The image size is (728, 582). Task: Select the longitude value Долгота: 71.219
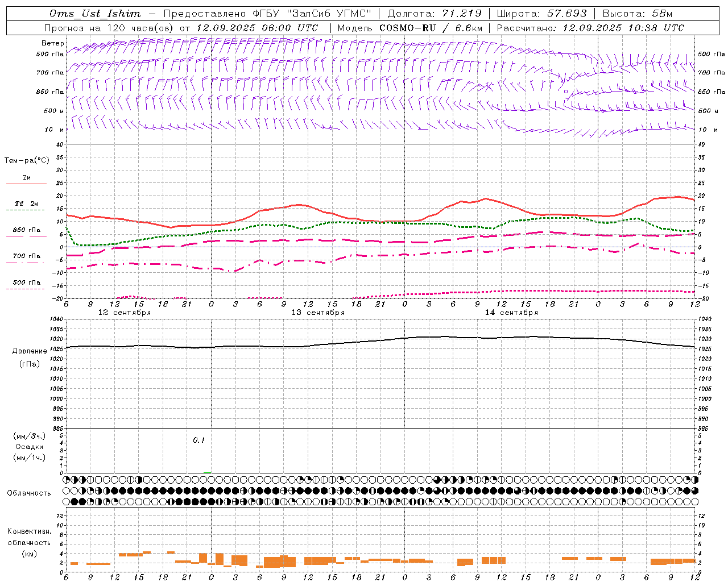click(x=435, y=14)
